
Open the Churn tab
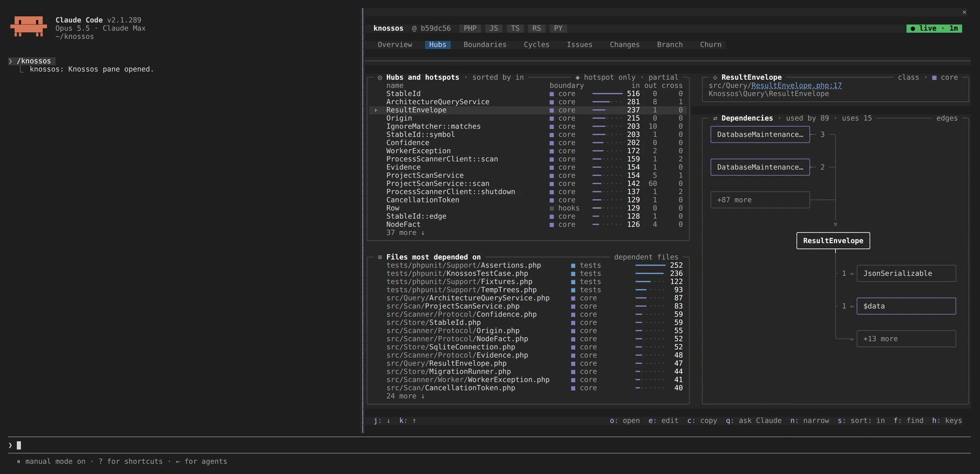710,45
